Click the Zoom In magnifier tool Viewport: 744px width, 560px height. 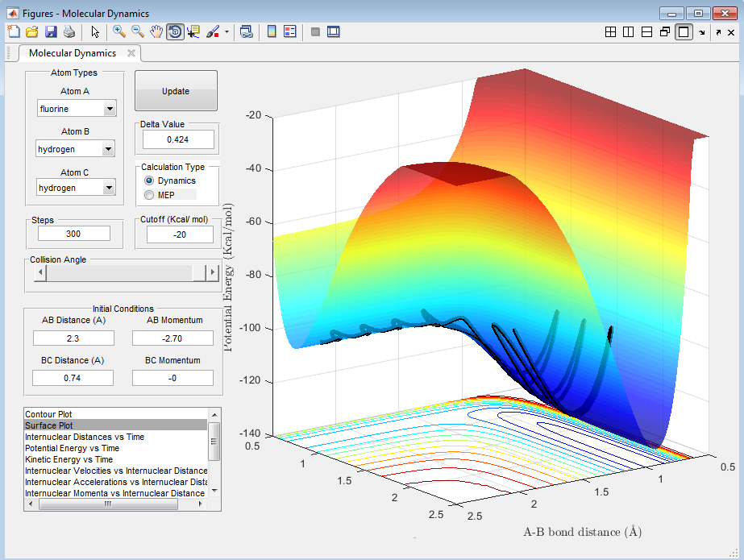tap(119, 31)
